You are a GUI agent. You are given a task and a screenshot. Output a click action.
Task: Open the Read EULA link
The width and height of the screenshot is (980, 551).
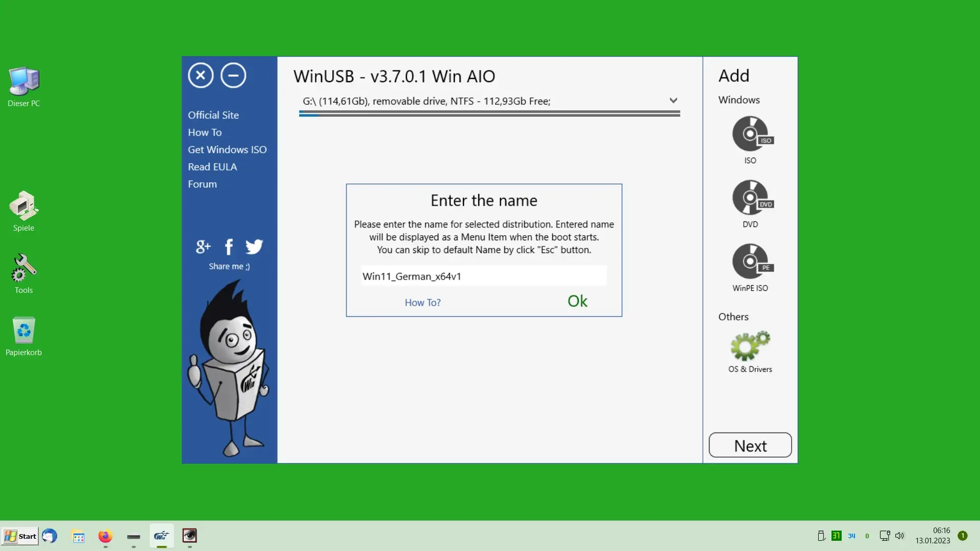point(212,167)
